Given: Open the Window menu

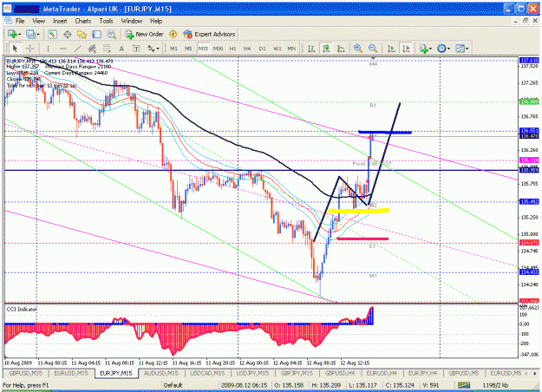Looking at the screenshot, I should (131, 21).
